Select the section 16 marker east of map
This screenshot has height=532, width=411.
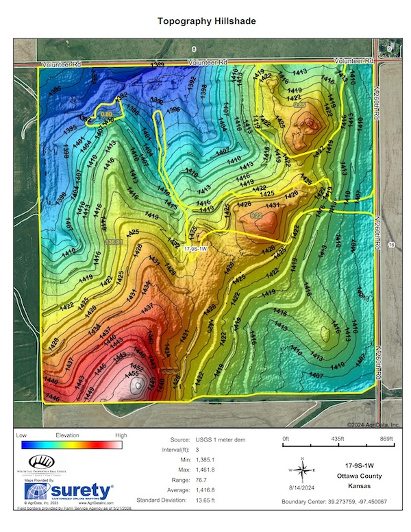pyautogui.click(x=391, y=244)
